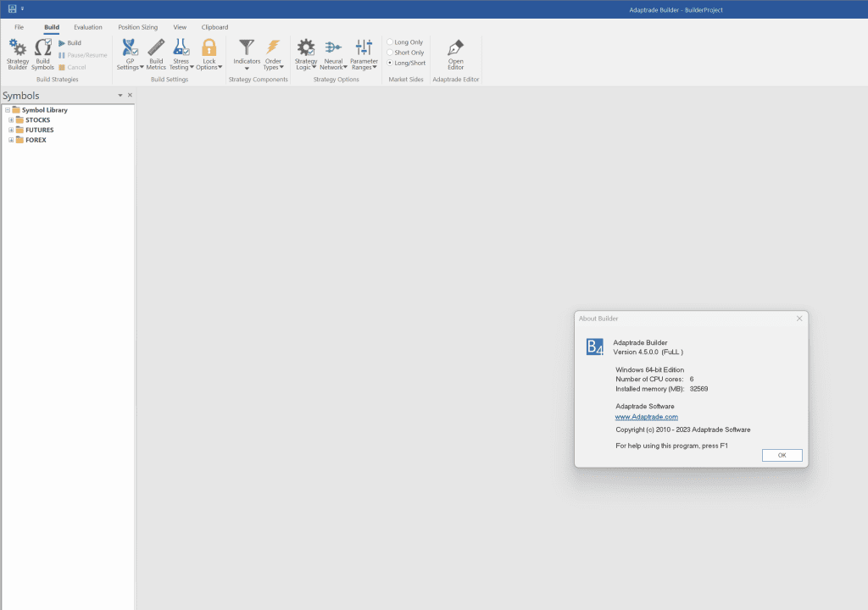Expand the FUTURES folder node
The height and width of the screenshot is (610, 868).
point(11,130)
